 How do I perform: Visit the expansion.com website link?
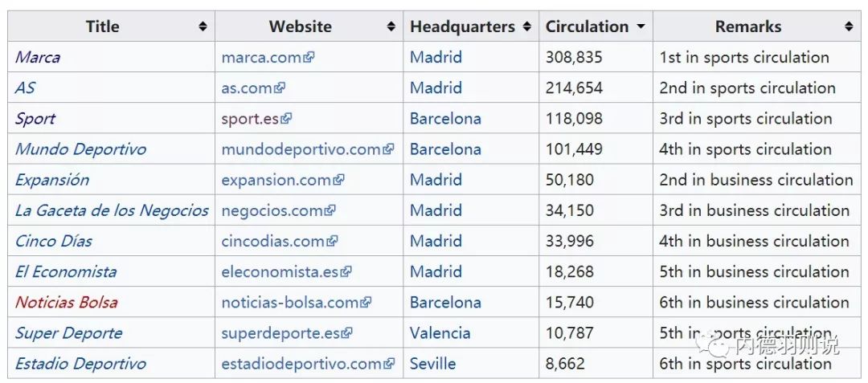[277, 180]
